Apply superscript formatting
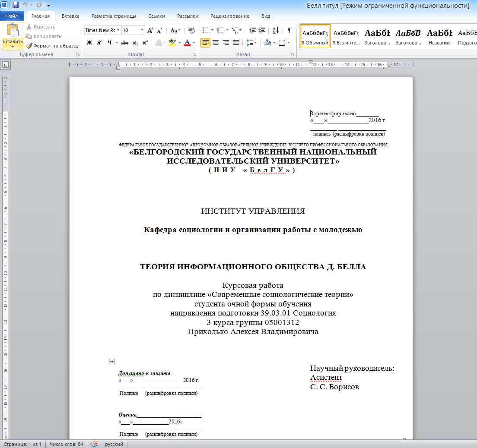Screen dimensions: 477x448 coord(145,43)
